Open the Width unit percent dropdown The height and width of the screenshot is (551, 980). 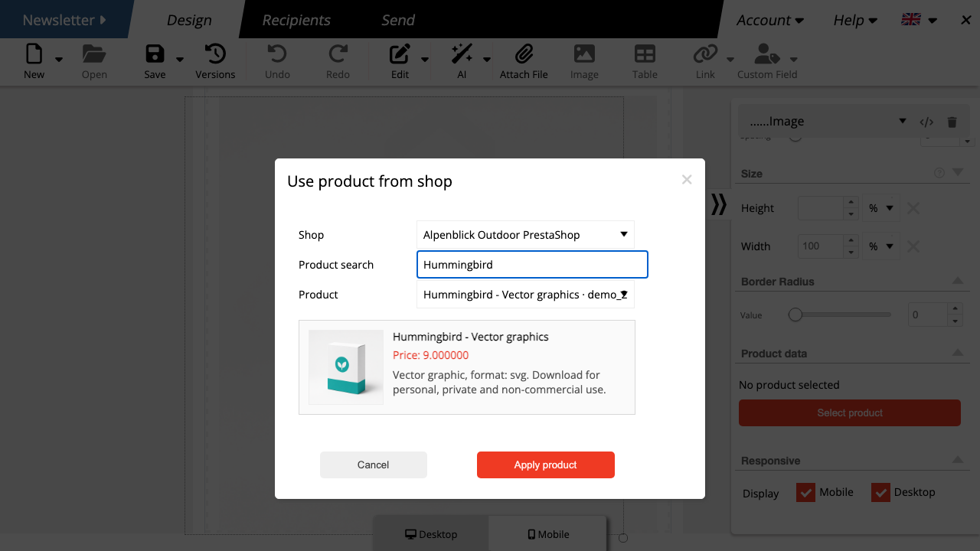coord(881,246)
